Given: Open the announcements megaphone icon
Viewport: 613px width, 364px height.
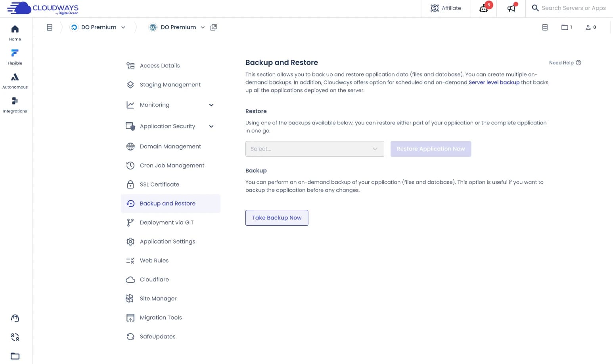Looking at the screenshot, I should [x=511, y=8].
